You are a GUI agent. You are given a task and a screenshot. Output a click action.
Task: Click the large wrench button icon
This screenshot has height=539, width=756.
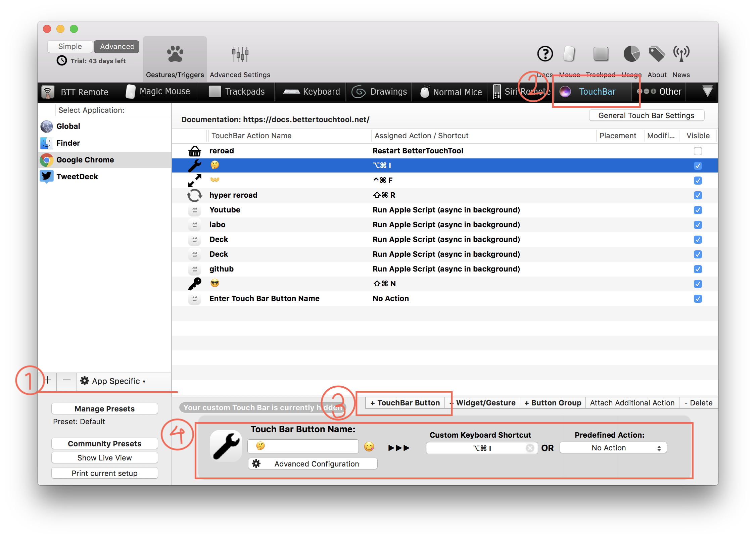tap(226, 446)
